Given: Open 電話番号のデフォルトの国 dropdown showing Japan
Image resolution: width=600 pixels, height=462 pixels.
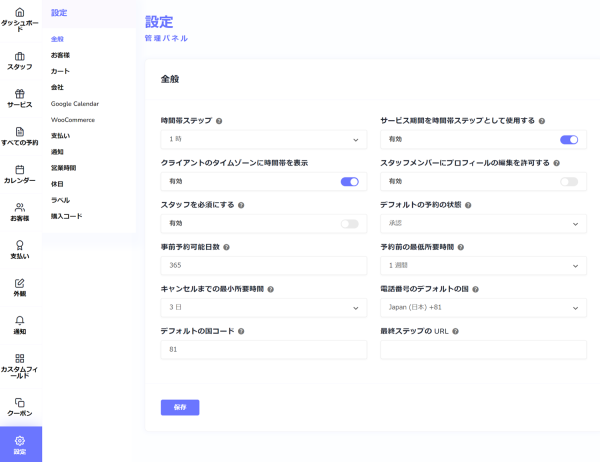Looking at the screenshot, I should tap(483, 308).
